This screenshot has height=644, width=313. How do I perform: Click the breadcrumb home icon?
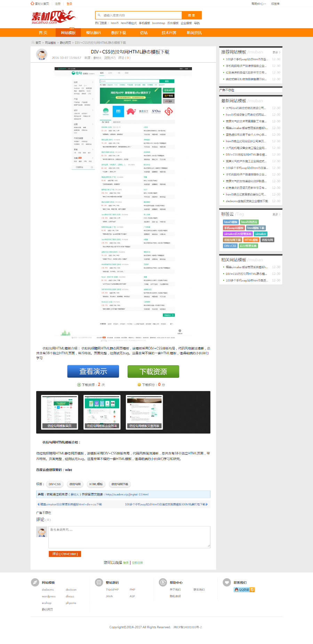(x=33, y=42)
